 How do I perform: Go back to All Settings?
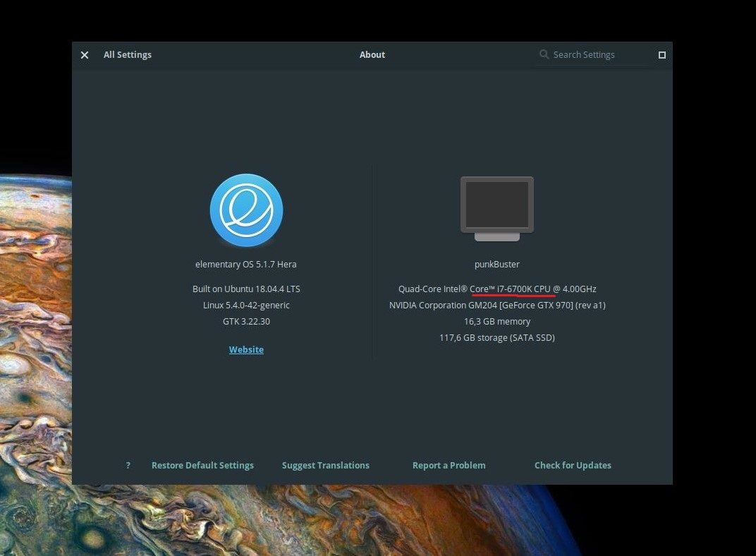pyautogui.click(x=127, y=55)
